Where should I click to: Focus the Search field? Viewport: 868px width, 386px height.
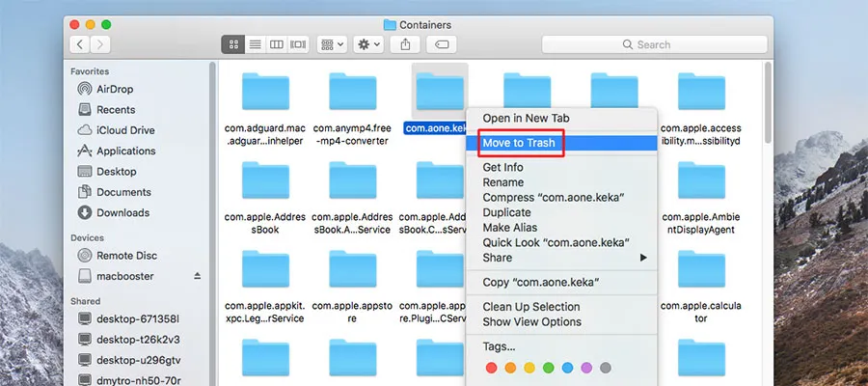point(654,44)
